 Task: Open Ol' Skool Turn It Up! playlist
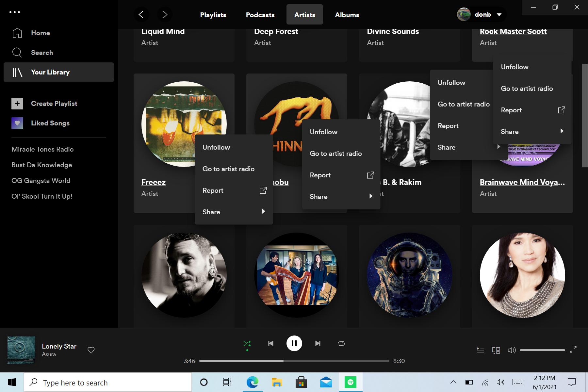(42, 196)
